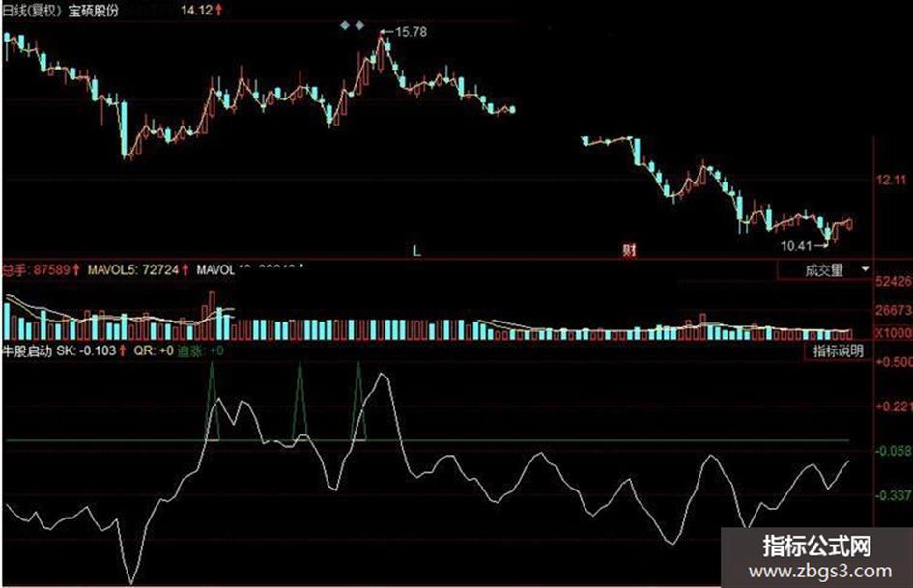Click the 12.11 price axis label
This screenshot has width=913, height=588.
click(x=892, y=180)
